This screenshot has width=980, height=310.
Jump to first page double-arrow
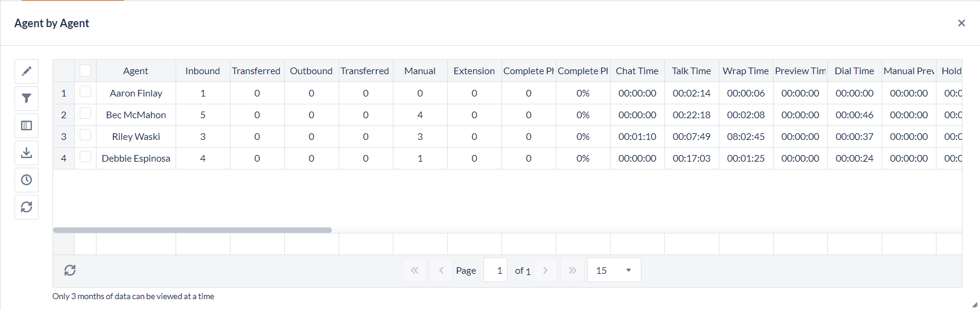(415, 270)
